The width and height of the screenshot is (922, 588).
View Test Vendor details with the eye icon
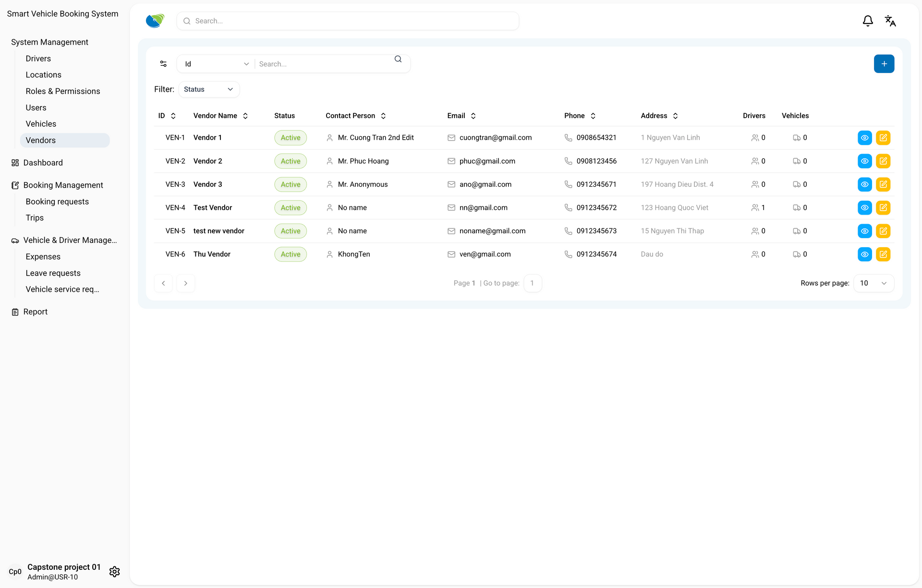864,208
